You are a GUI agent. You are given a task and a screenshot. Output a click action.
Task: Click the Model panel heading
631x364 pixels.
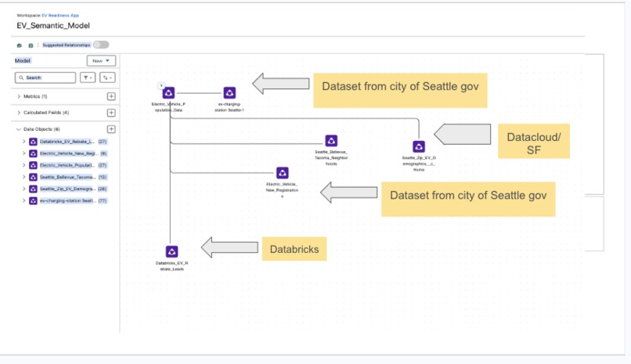click(23, 61)
